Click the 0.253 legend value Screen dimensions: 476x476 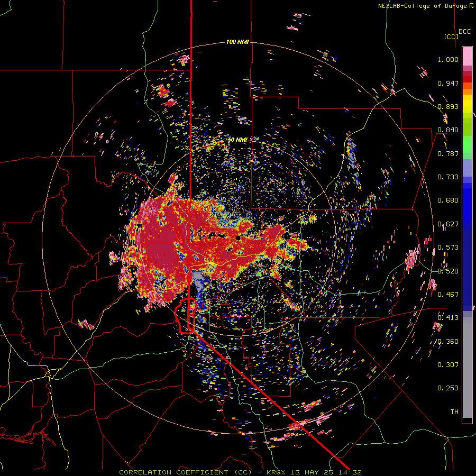pyautogui.click(x=448, y=388)
